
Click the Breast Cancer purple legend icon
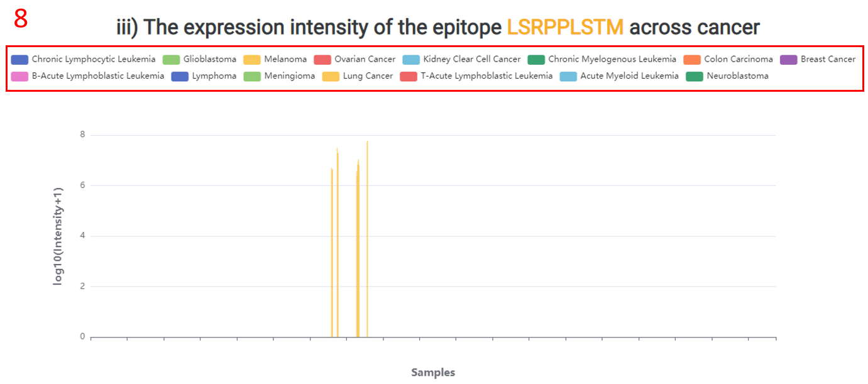pyautogui.click(x=789, y=60)
